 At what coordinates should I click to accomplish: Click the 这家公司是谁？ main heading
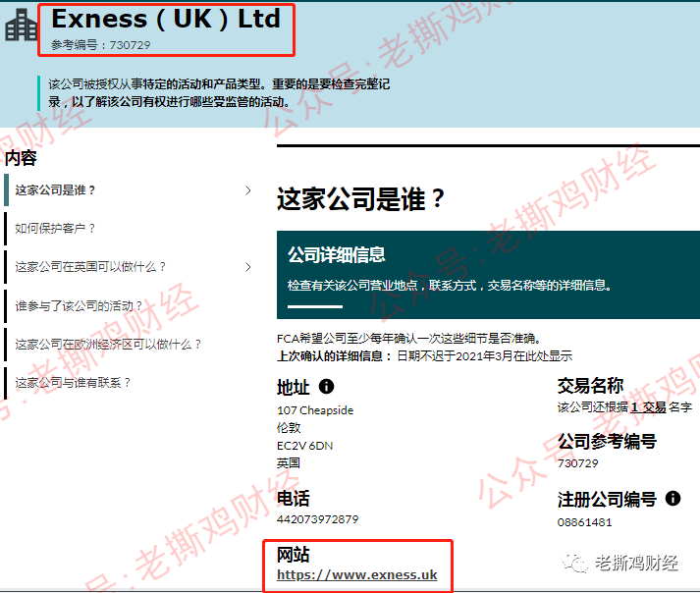tap(360, 198)
